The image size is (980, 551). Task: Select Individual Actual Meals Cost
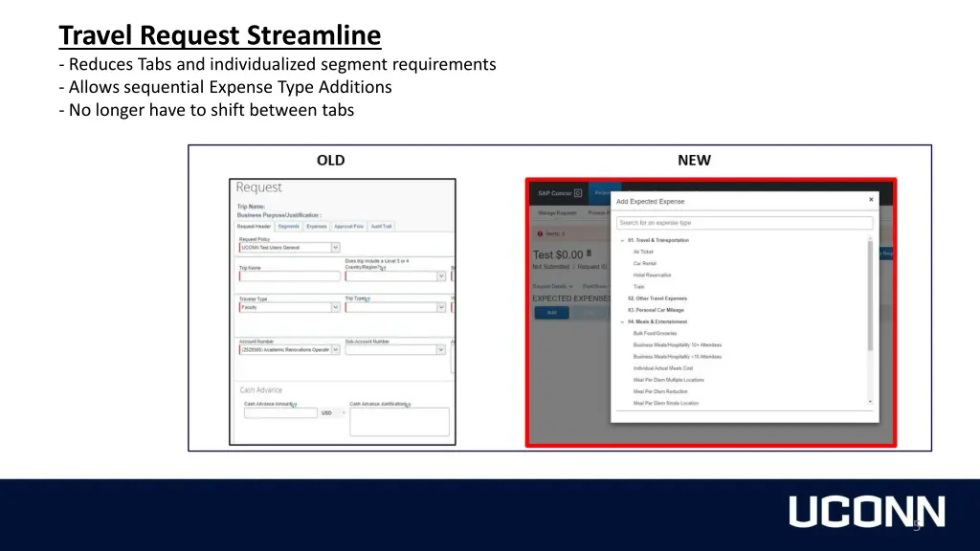coord(662,368)
